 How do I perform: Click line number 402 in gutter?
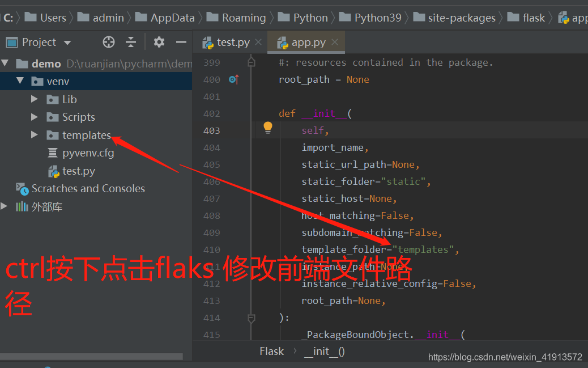[x=211, y=114]
